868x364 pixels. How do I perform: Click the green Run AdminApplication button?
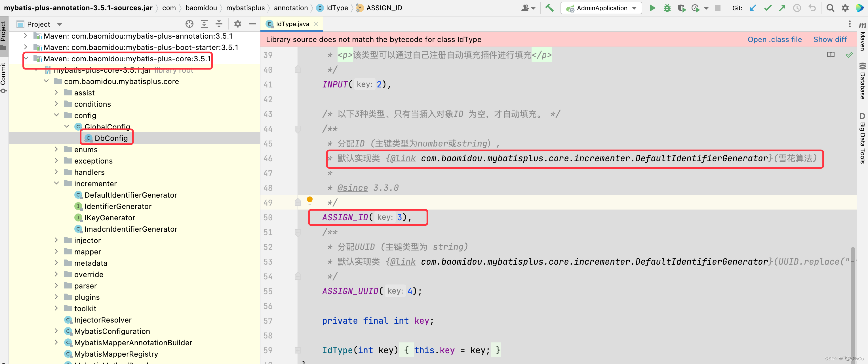[652, 8]
